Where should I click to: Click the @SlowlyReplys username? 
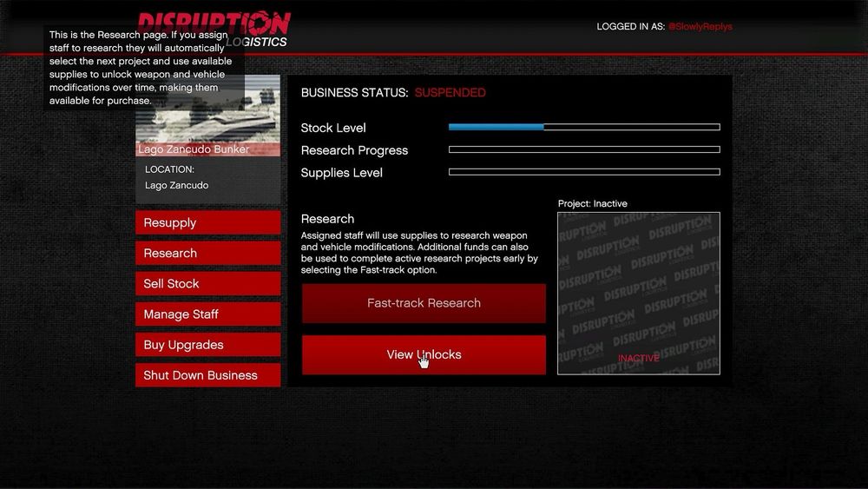700,27
